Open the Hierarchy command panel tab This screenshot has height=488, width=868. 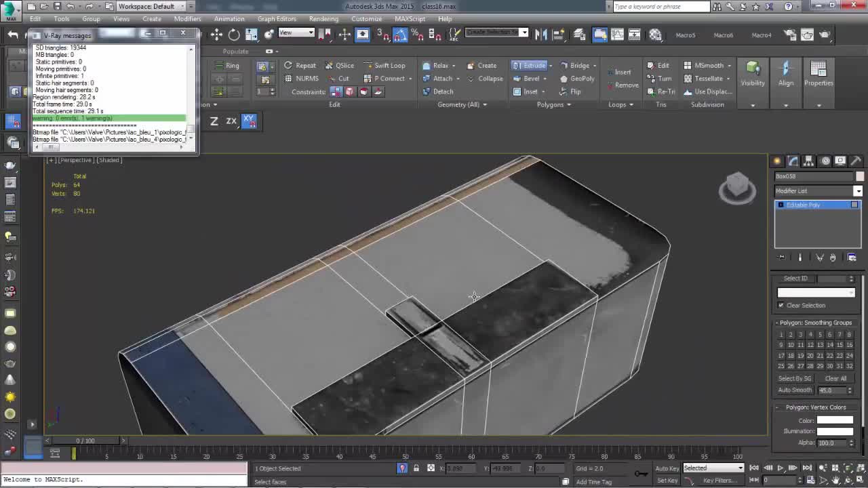point(808,161)
